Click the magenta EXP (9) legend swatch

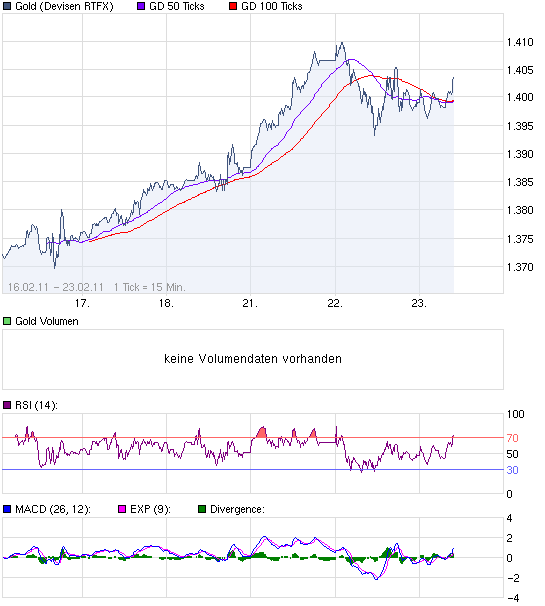click(122, 509)
